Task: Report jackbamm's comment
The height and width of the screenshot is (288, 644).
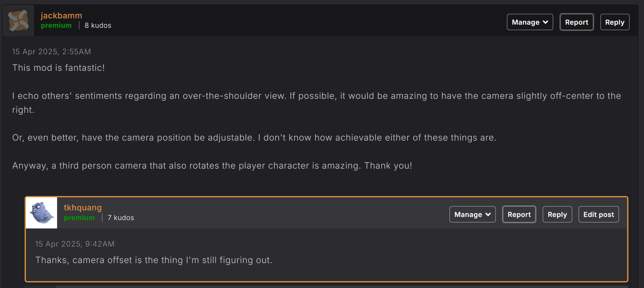Action: click(x=577, y=22)
